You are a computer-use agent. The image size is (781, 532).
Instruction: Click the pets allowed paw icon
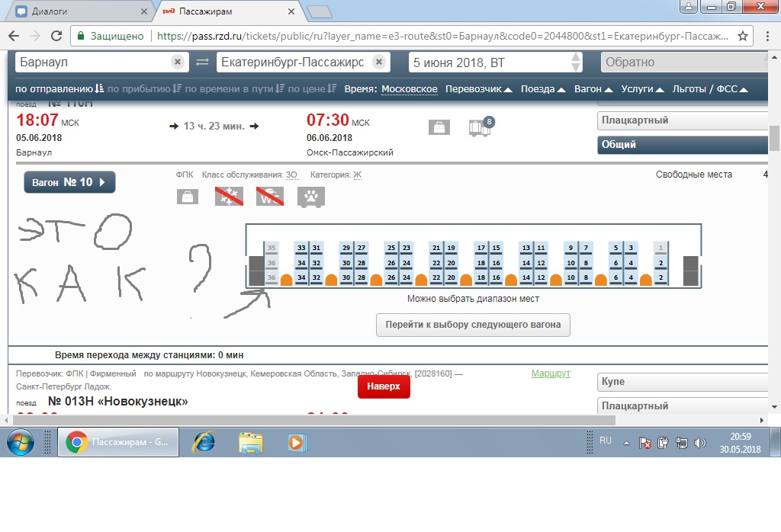tap(310, 197)
